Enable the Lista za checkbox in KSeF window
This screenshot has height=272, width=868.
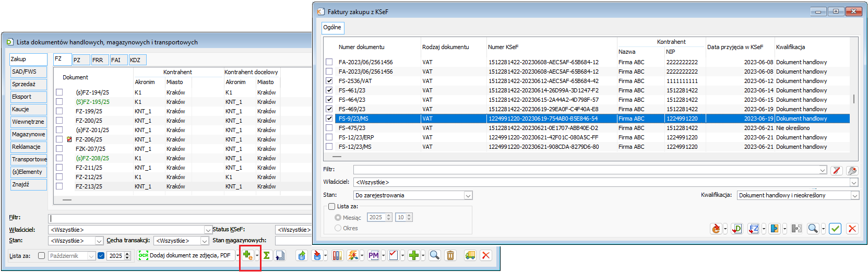point(331,206)
